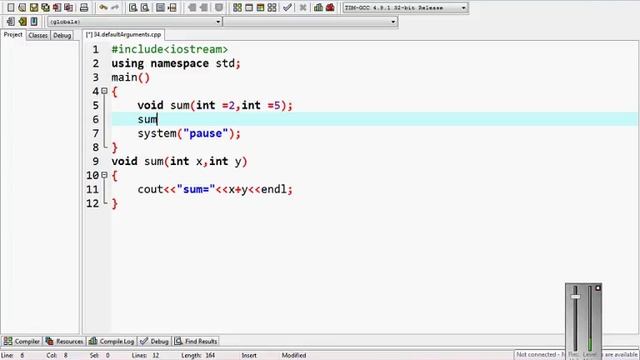Open Find with the magnifier icon
This screenshot has height=360, width=640.
pos(133,7)
